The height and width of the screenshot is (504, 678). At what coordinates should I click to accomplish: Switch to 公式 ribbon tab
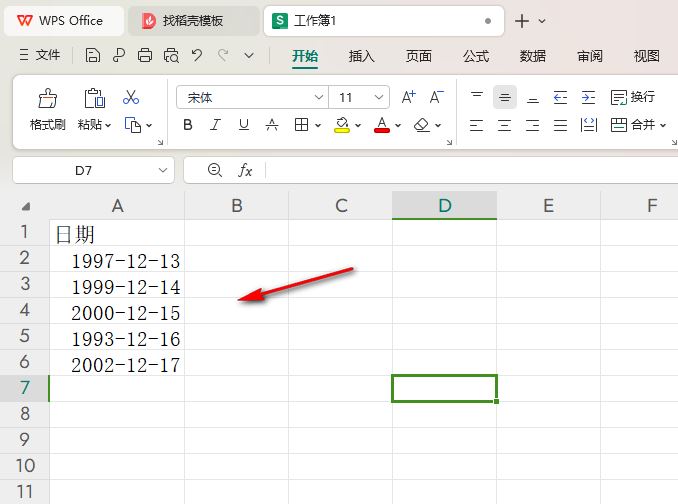(476, 56)
